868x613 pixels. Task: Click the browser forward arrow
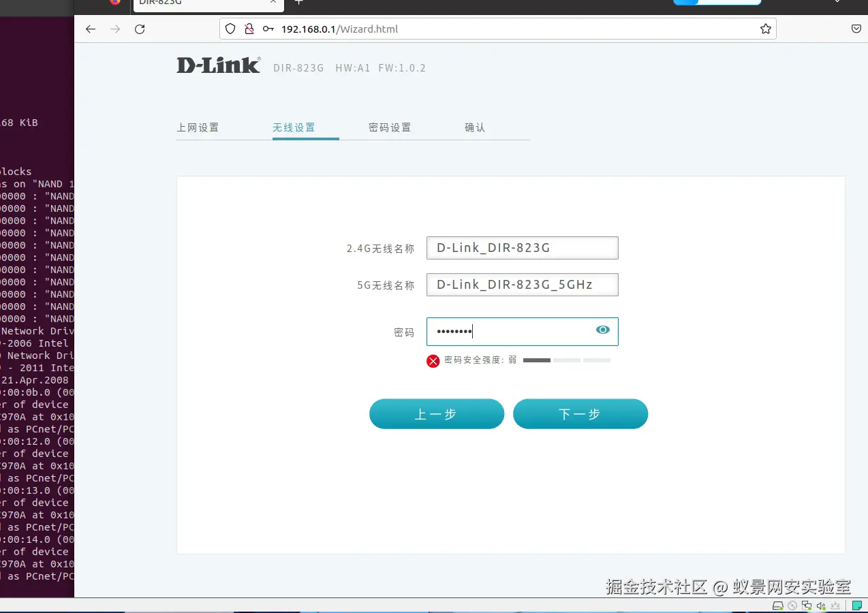[115, 29]
